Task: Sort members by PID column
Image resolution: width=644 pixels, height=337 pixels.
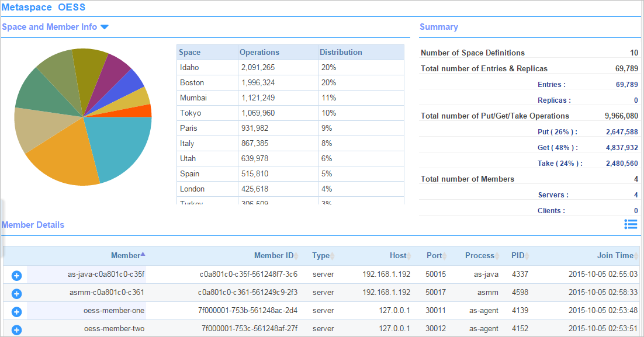Action: (518, 255)
